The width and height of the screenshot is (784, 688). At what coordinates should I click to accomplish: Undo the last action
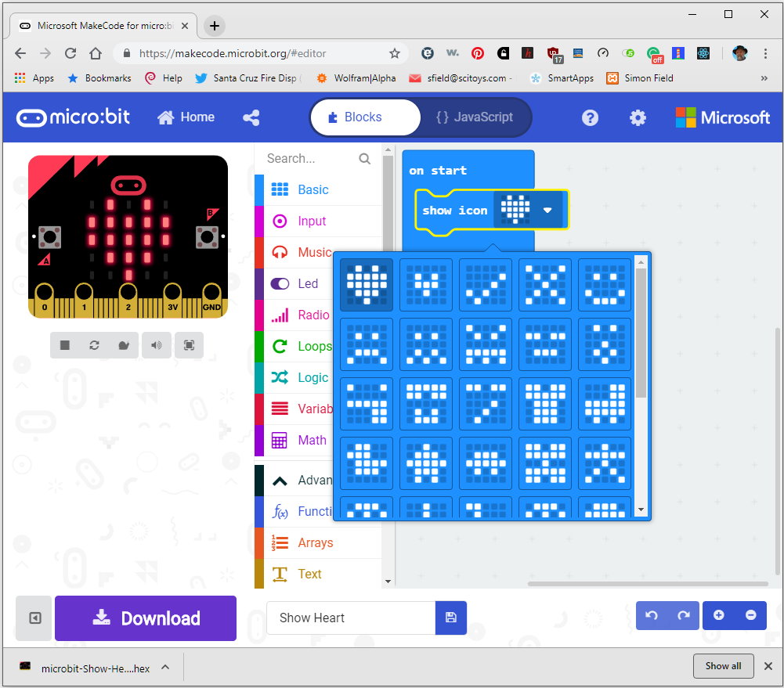coord(652,616)
